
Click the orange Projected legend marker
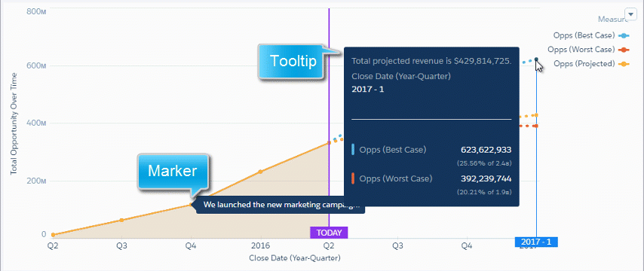tap(624, 64)
